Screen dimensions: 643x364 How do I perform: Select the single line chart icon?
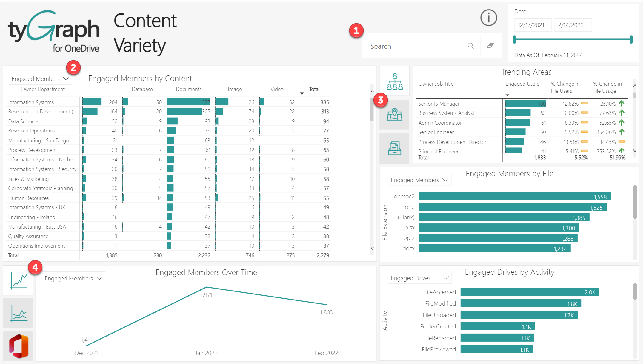(x=19, y=281)
